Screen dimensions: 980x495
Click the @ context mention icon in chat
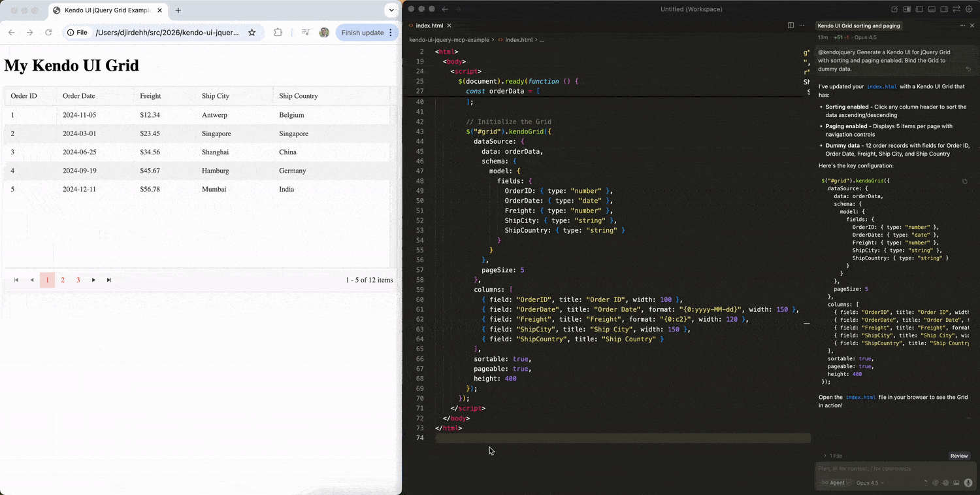click(935, 483)
